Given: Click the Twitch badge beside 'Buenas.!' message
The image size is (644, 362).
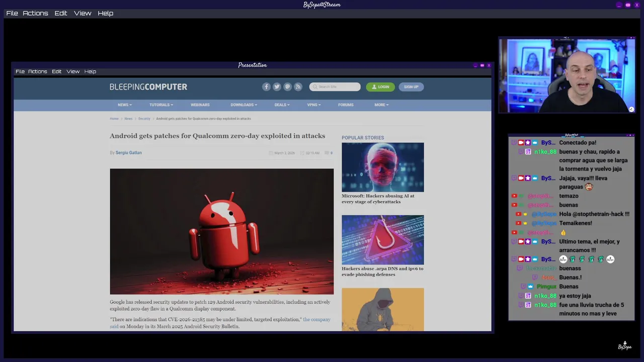Looking at the screenshot, I should coord(535,277).
